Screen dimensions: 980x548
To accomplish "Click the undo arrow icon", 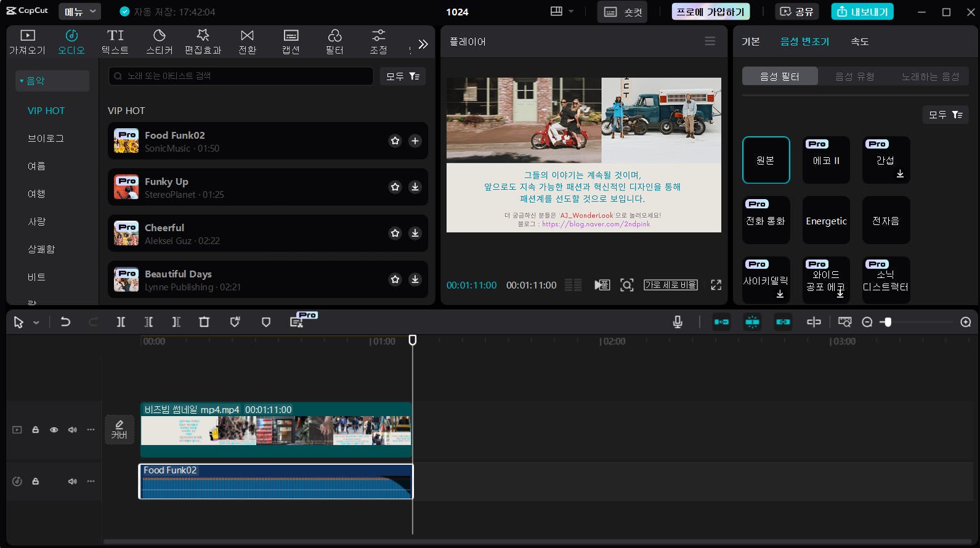I will pos(65,322).
